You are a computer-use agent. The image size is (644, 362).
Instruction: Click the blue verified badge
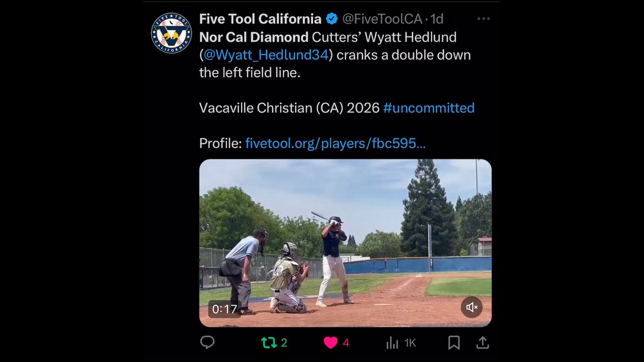tap(332, 19)
